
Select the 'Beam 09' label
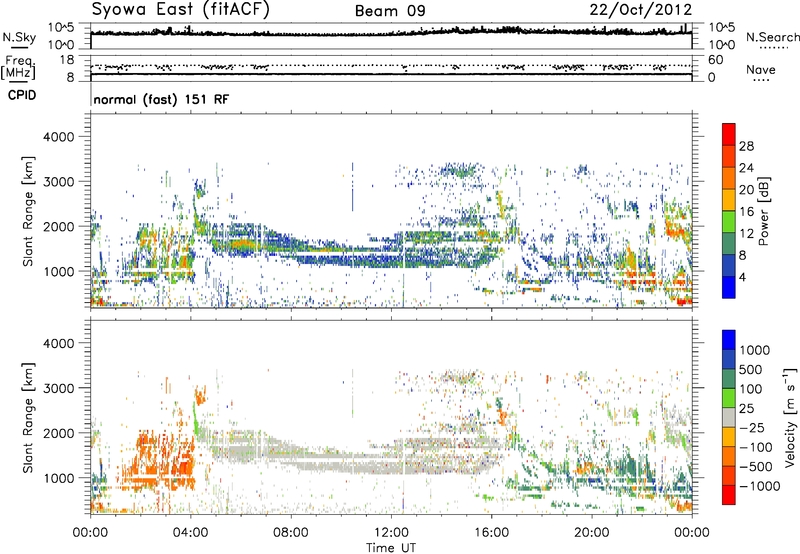pos(390,11)
